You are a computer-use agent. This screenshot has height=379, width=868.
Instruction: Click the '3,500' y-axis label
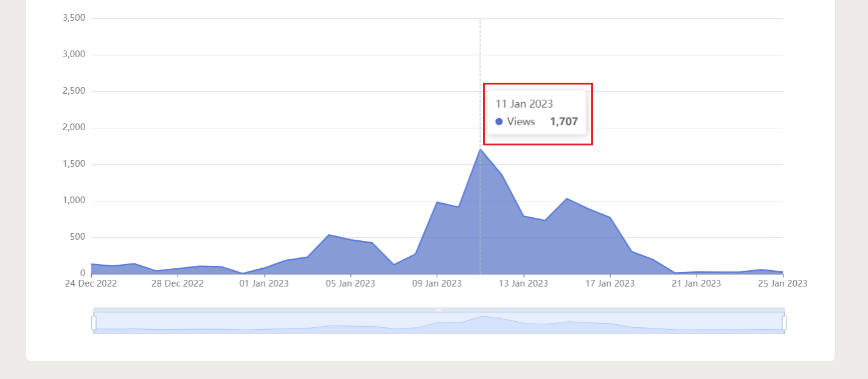pyautogui.click(x=74, y=18)
